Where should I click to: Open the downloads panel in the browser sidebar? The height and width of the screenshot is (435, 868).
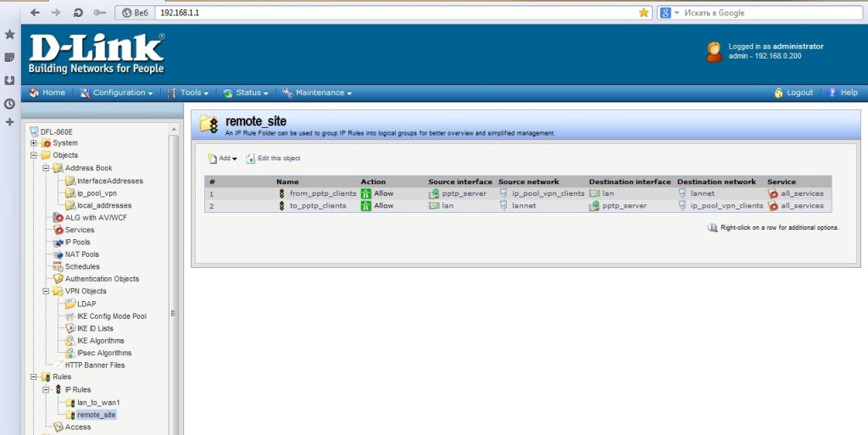click(9, 81)
